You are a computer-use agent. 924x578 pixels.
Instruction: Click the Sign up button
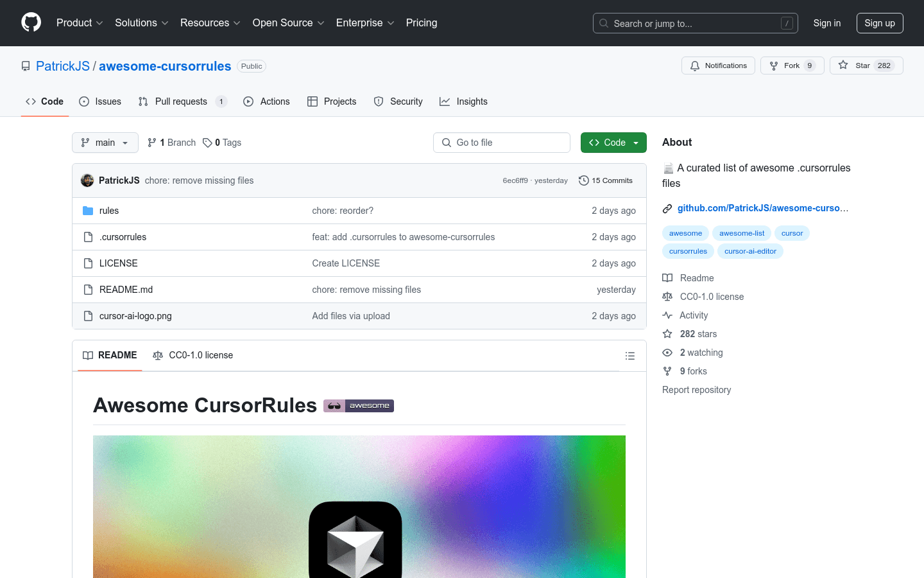(880, 23)
